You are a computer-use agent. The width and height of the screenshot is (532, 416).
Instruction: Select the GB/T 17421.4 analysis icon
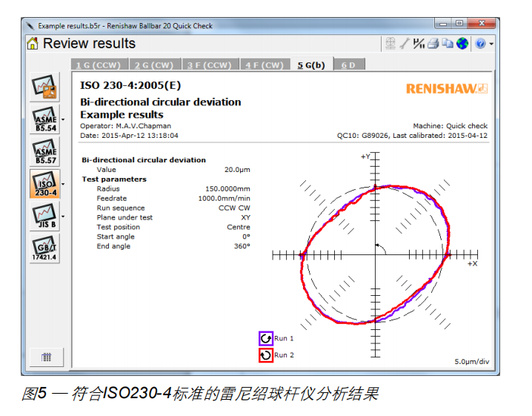[44, 248]
